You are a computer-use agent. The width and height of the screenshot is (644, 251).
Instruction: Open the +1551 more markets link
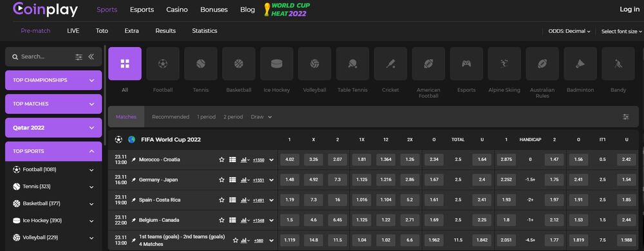coord(258,180)
